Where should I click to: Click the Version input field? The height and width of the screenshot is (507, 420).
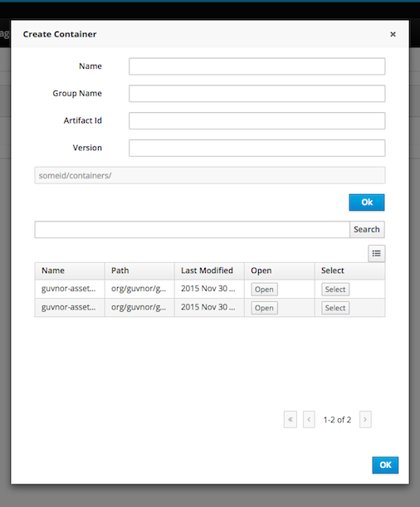257,148
